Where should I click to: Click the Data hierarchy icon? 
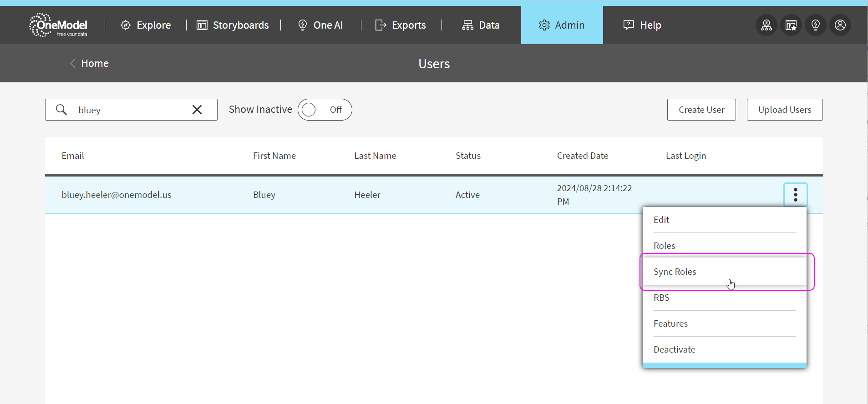tap(468, 25)
